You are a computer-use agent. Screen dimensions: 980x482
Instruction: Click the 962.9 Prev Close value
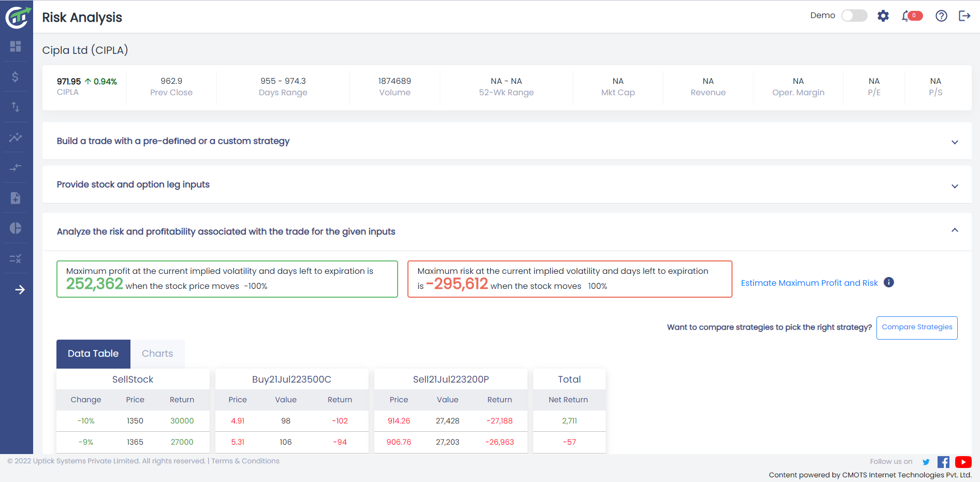[171, 81]
